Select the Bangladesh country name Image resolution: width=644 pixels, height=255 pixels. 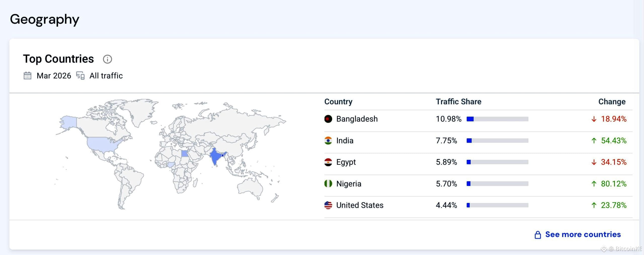357,119
